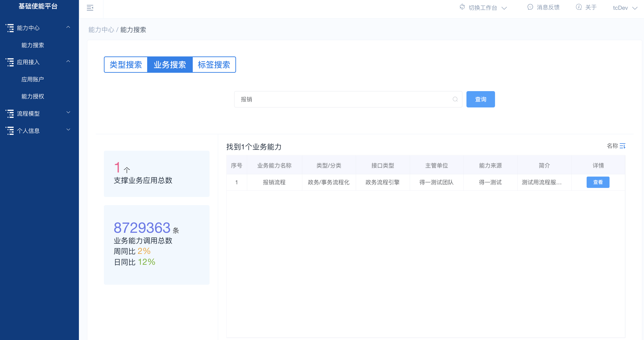The width and height of the screenshot is (644, 340).
Task: Click the name sort icon above table
Action: (x=622, y=146)
